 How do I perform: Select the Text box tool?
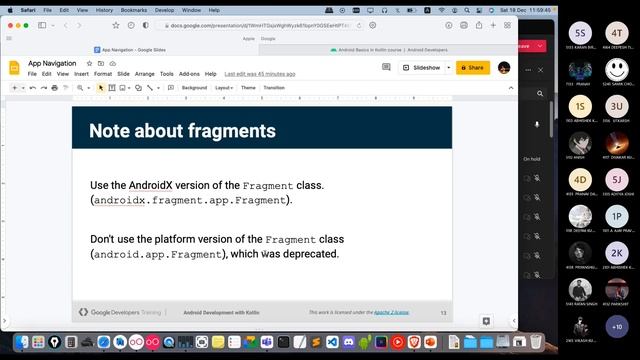coord(112,88)
